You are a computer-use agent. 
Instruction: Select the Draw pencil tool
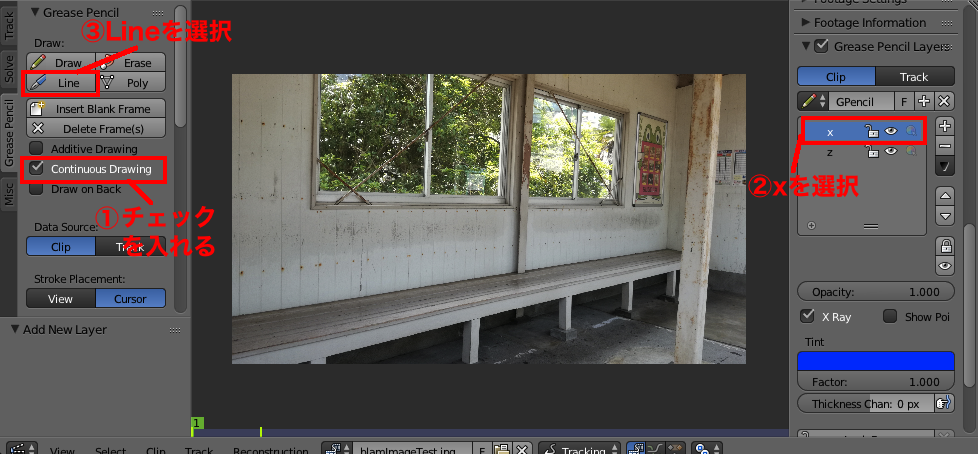(61, 62)
